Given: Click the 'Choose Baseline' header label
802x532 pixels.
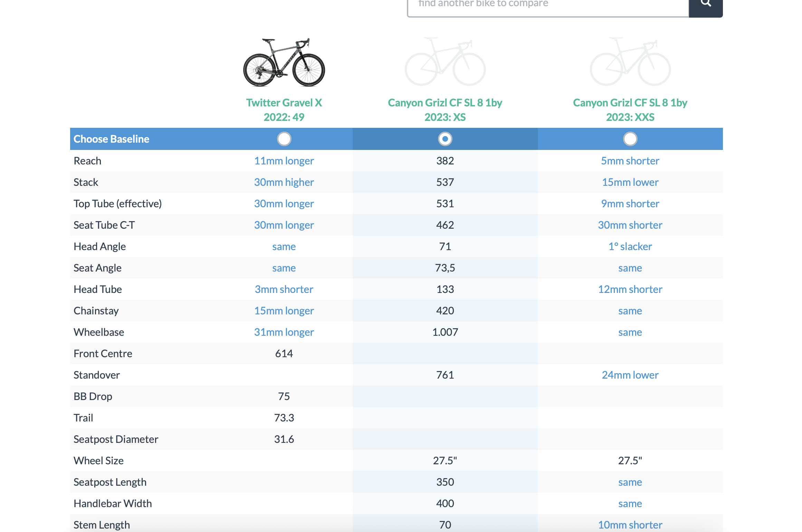Looking at the screenshot, I should [x=111, y=139].
